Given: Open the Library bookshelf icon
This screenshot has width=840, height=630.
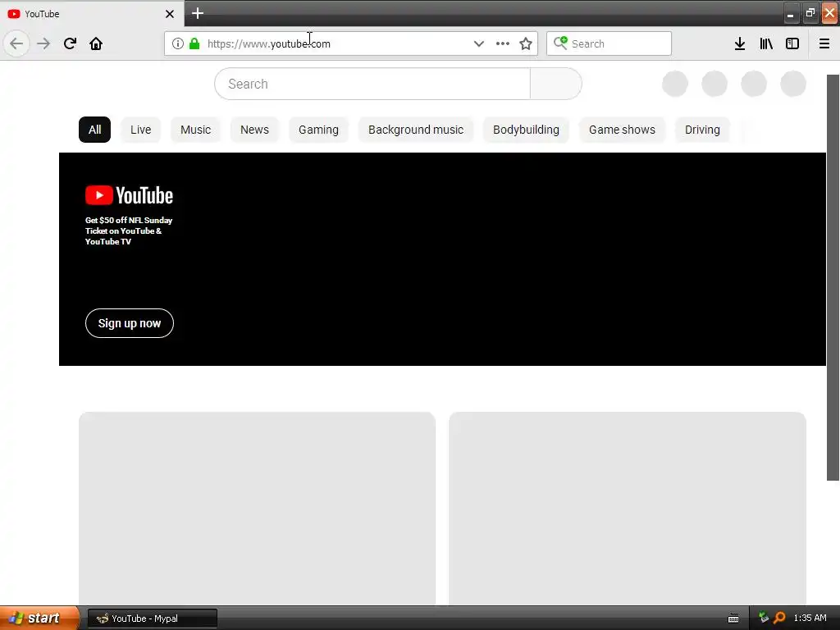Looking at the screenshot, I should tap(766, 43).
